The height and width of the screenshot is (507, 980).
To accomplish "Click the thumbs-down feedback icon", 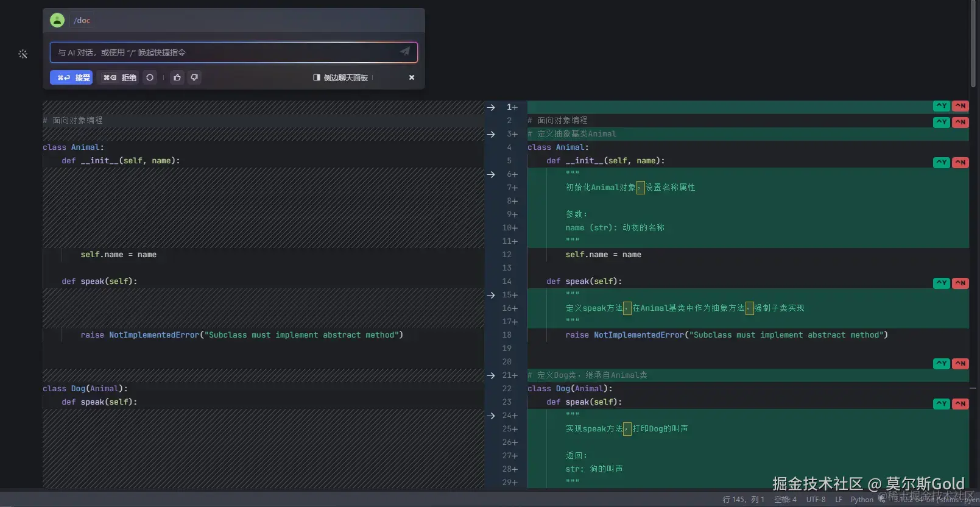I will point(194,77).
